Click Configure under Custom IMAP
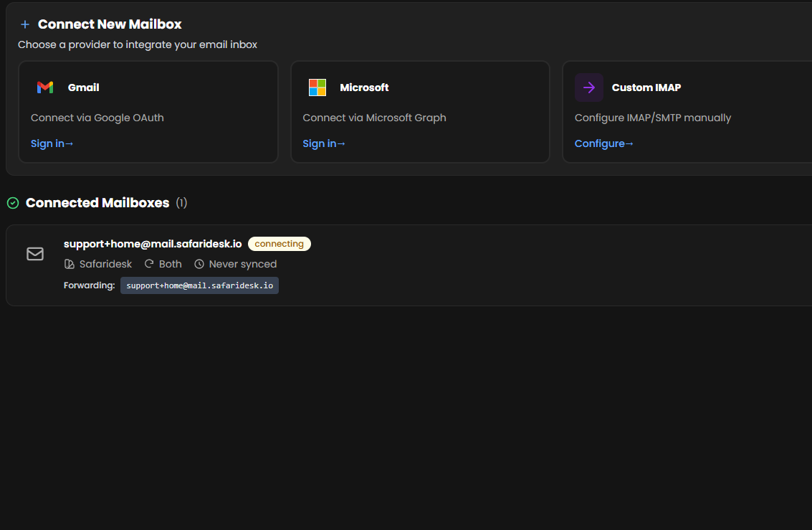Image resolution: width=812 pixels, height=530 pixels. coord(603,143)
